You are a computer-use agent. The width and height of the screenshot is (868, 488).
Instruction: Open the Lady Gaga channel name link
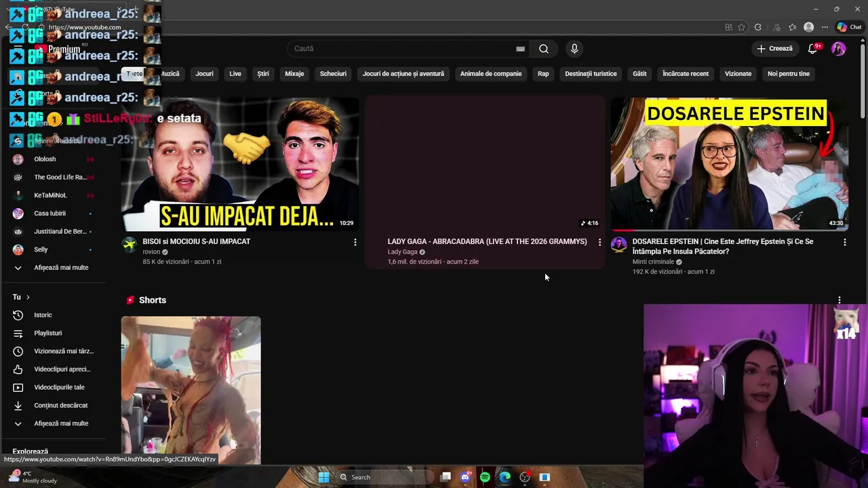click(403, 252)
